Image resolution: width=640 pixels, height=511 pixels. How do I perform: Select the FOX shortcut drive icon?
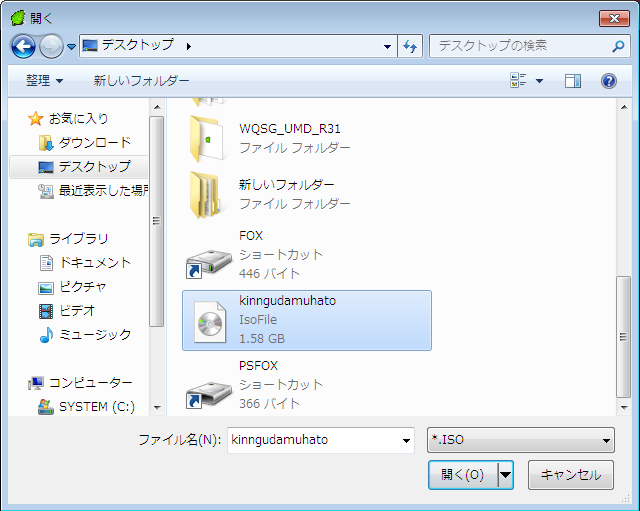coord(209,264)
